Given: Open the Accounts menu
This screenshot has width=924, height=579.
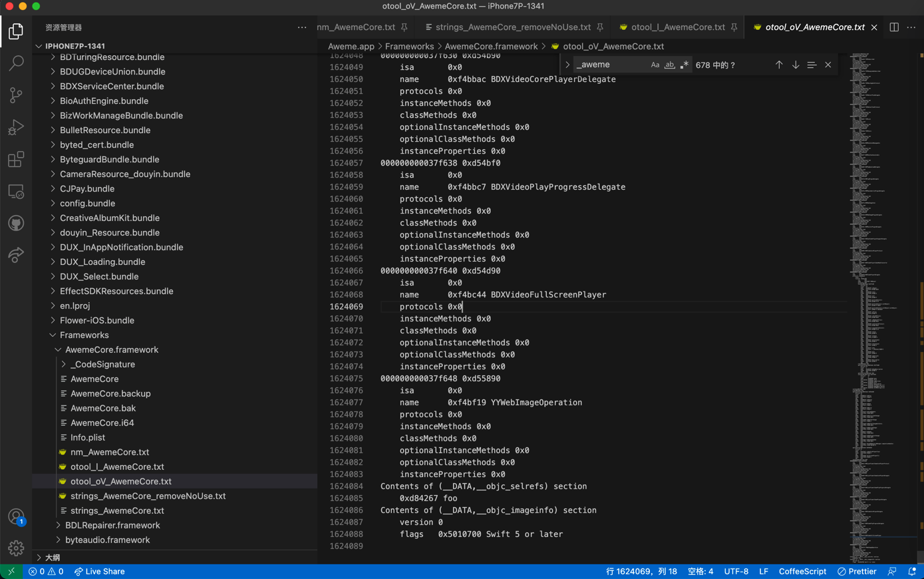Looking at the screenshot, I should 16,516.
